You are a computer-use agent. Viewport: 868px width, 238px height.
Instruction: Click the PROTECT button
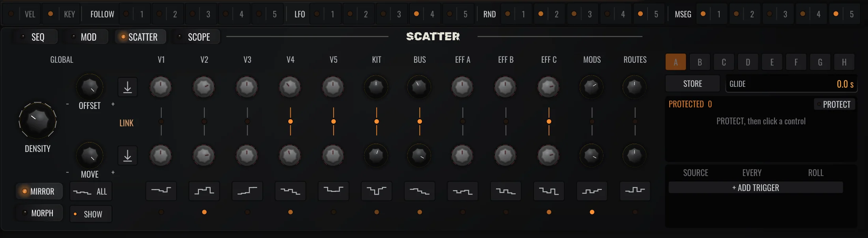tap(834, 104)
